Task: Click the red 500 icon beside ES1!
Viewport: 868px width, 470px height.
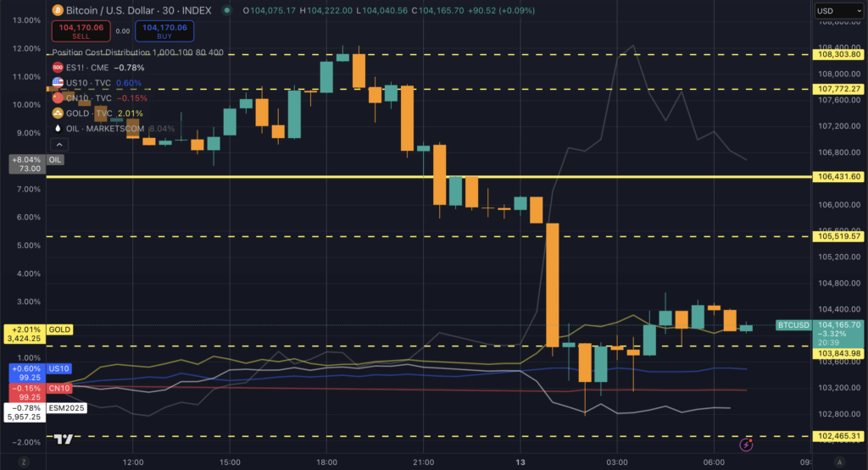Action: click(58, 68)
